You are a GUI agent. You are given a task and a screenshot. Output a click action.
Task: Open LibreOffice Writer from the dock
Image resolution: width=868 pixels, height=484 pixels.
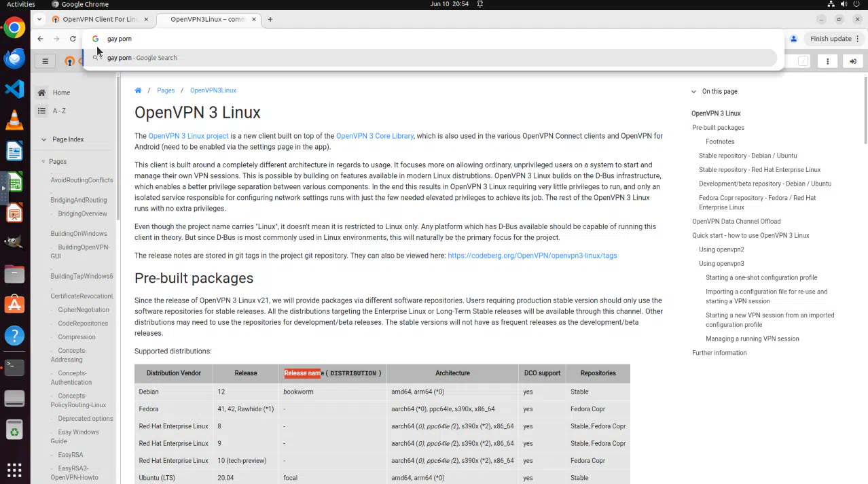point(14,151)
